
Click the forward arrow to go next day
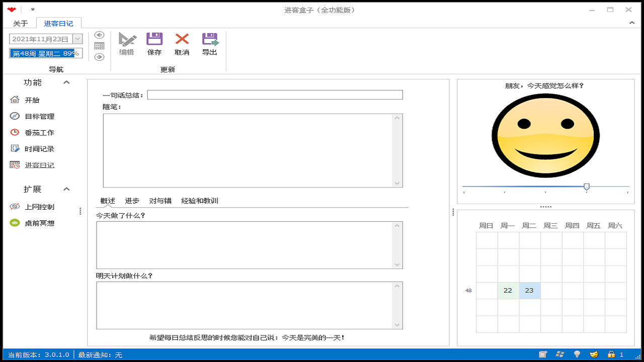pos(99,57)
